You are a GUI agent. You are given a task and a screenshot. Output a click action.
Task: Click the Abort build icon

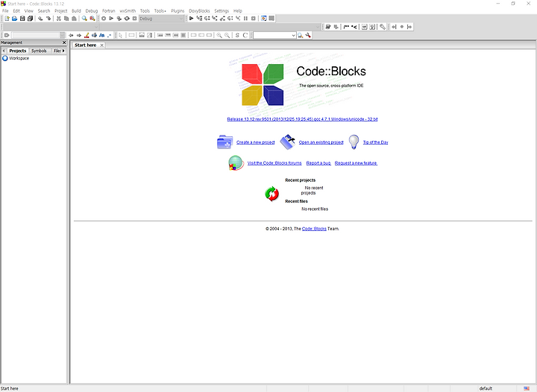pyautogui.click(x=134, y=19)
